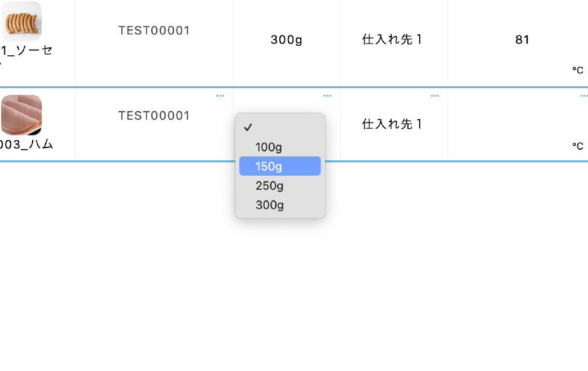Open 仕入れ先１ supplier selector in sausage row
588x371 pixels.
point(393,40)
